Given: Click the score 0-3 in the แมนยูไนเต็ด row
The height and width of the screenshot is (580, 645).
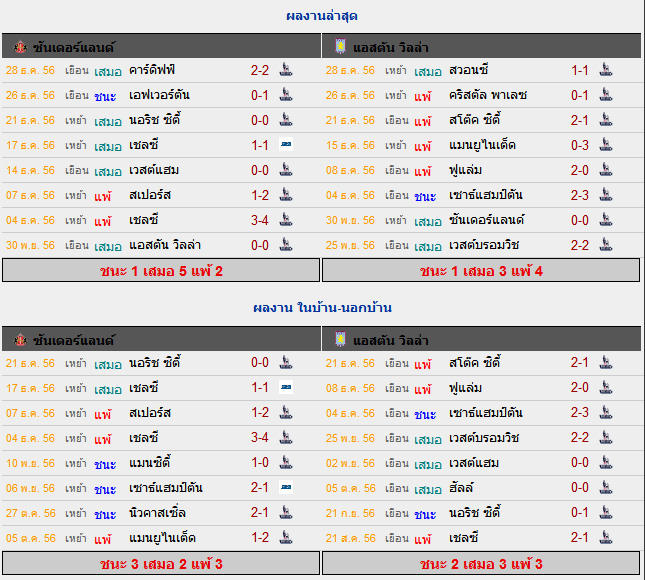Looking at the screenshot, I should pos(580,145).
